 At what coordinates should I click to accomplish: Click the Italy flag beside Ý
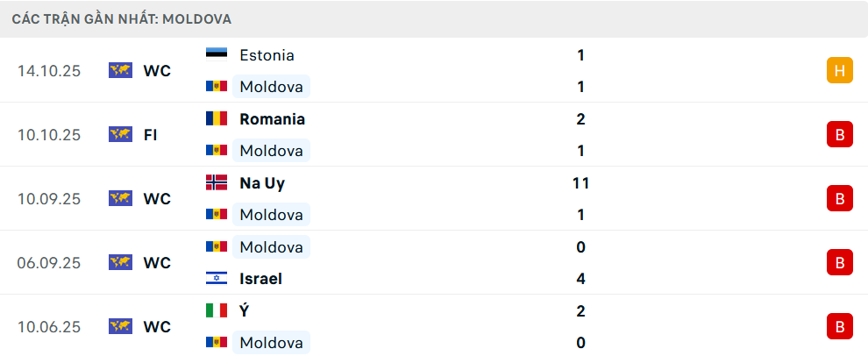(x=216, y=310)
